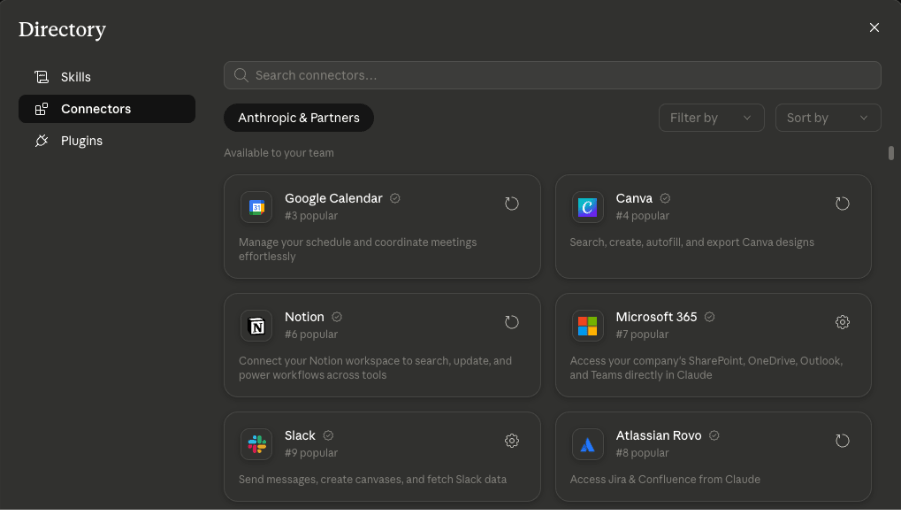901x510 pixels.
Task: Click the refresh icon on Notion card
Action: (511, 322)
